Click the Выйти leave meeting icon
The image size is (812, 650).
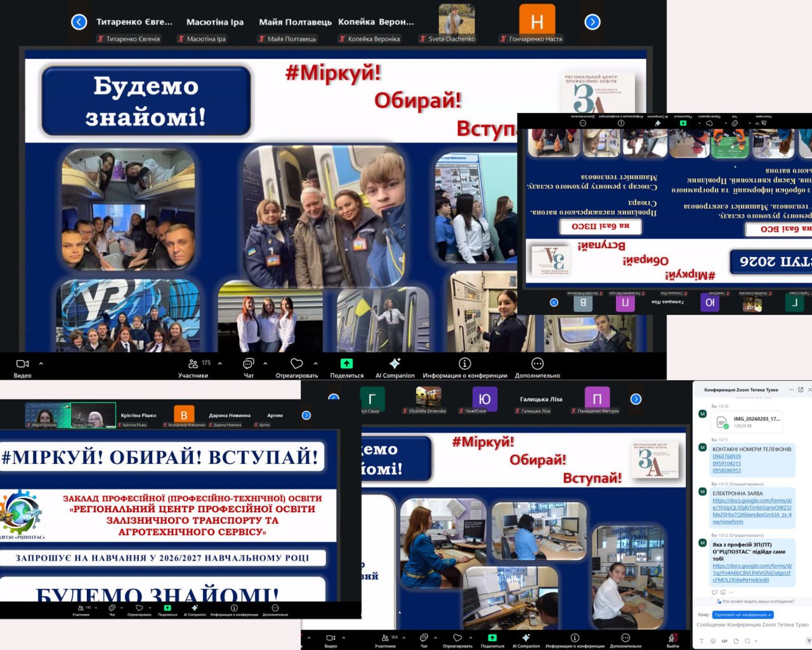point(672,639)
